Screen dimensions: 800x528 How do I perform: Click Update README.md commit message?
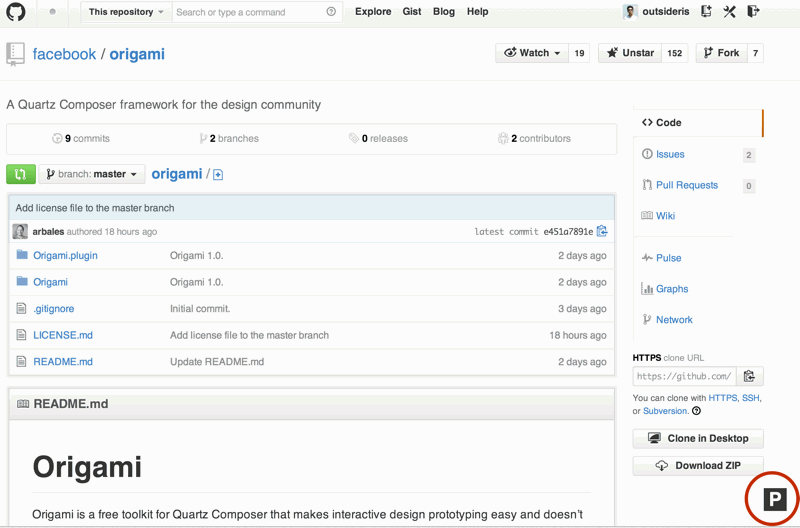(x=217, y=362)
